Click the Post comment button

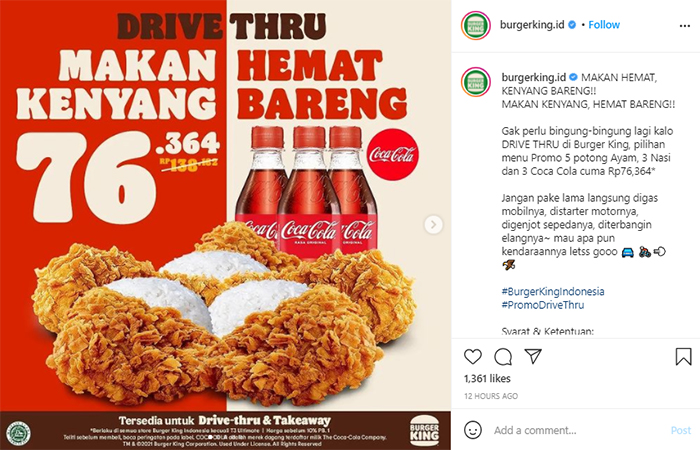[x=681, y=430]
